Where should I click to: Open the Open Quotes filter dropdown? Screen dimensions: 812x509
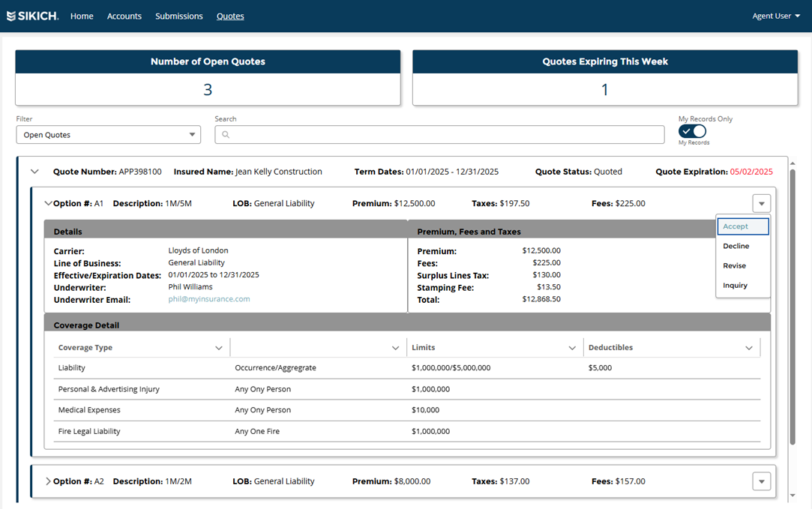(x=109, y=135)
